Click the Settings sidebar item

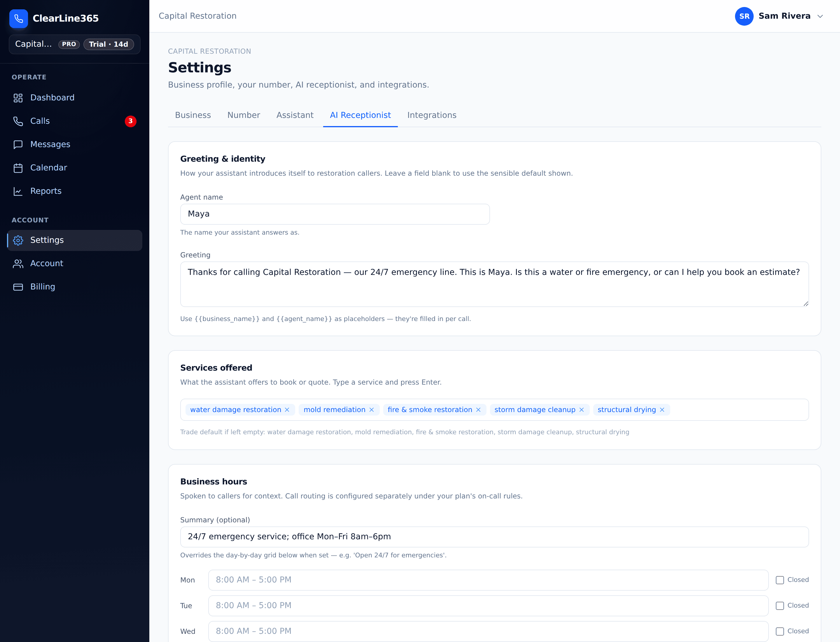(74, 240)
